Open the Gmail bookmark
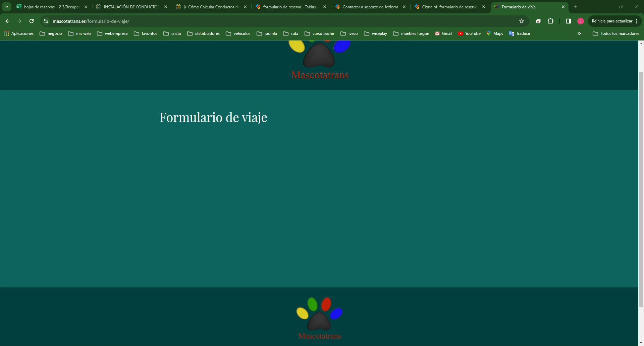Image resolution: width=644 pixels, height=346 pixels. 444,33
